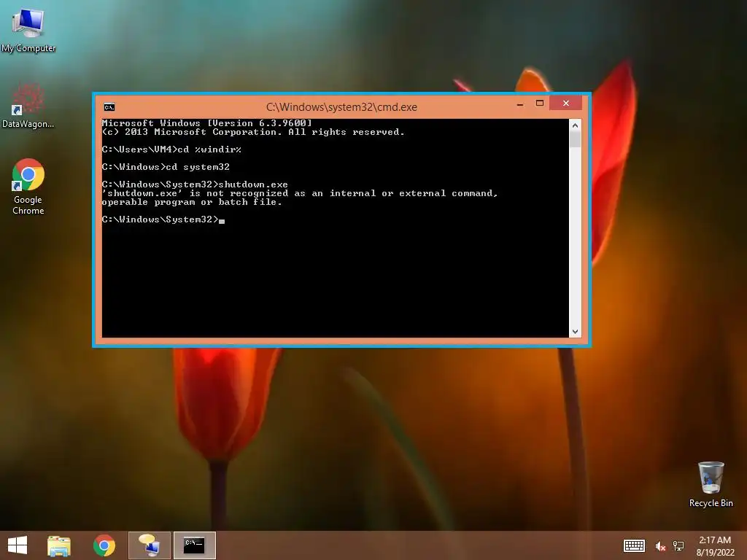Open the My Computer desktop icon
747x560 pixels.
28,29
